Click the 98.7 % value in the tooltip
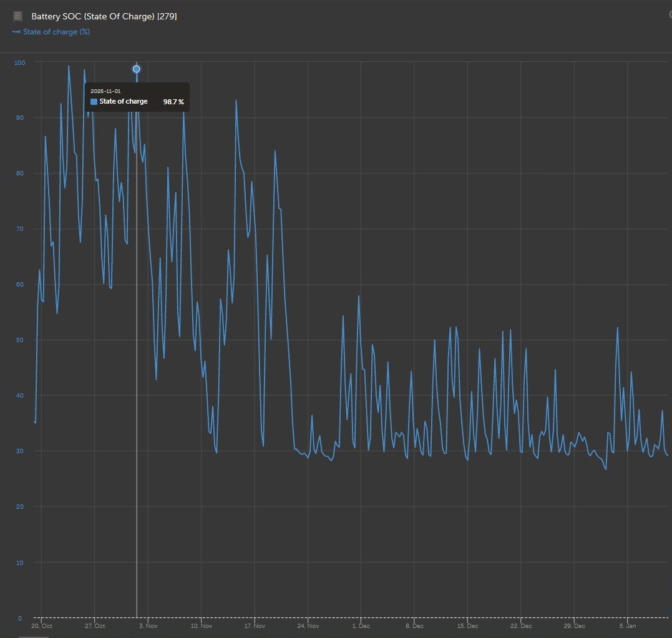672x638 pixels. (173, 102)
